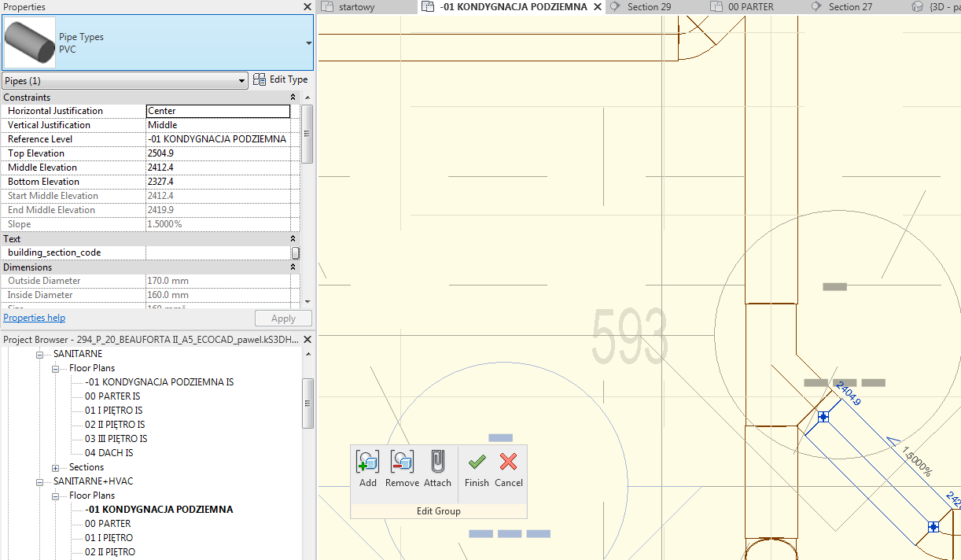Click the Apply button
The height and width of the screenshot is (560, 961).
click(283, 319)
